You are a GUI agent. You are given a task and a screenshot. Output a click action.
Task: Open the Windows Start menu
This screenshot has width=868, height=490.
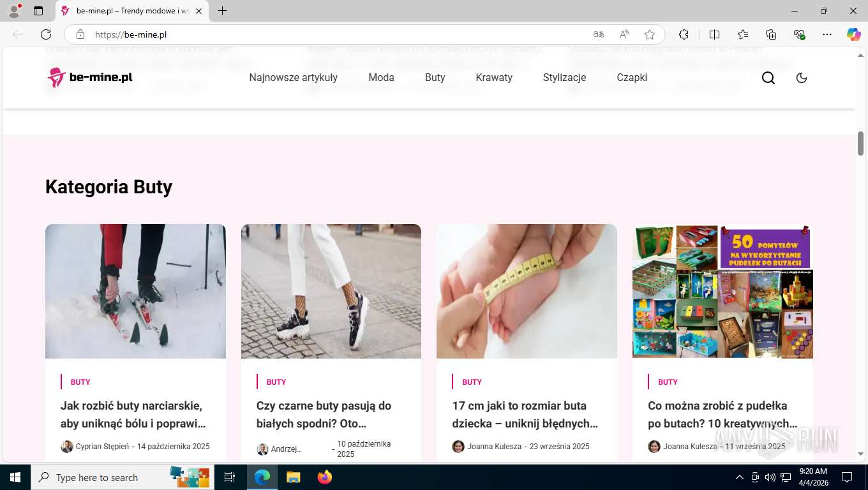click(15, 477)
